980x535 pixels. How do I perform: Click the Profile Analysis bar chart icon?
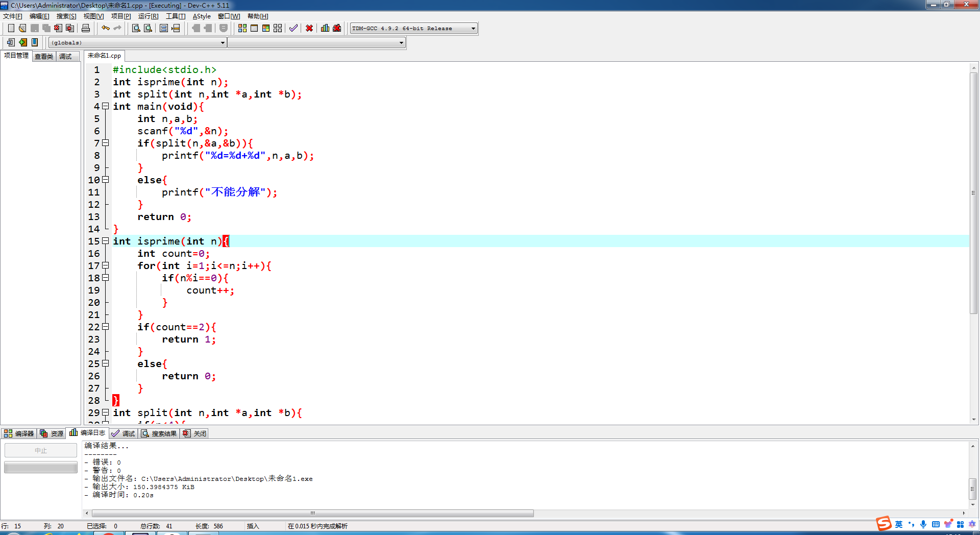(325, 28)
